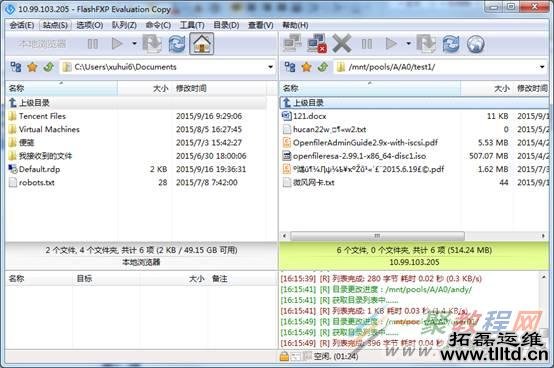This screenshot has width=554, height=368.
Task: Open the 工具(T) menu
Action: tap(192, 25)
